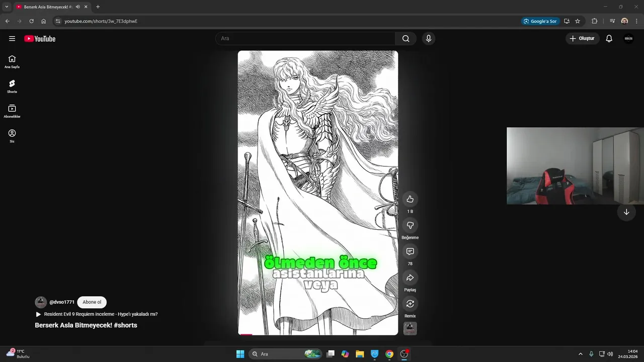Dislike the Short (Beğenme)
Viewport: 644px width, 362px height.
pyautogui.click(x=410, y=225)
